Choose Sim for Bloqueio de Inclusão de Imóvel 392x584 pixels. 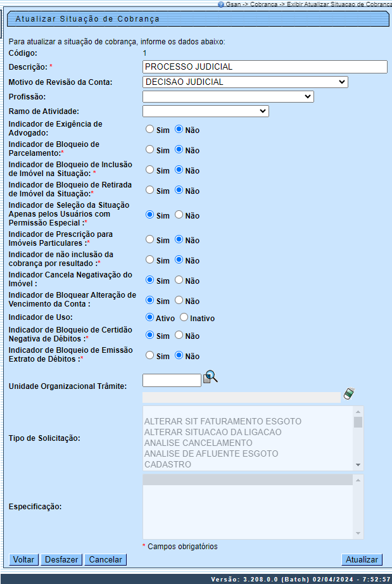coord(149,170)
